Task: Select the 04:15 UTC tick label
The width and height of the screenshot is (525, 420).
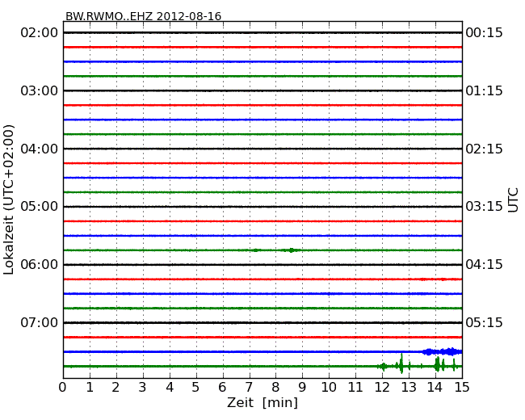Action: coord(484,265)
